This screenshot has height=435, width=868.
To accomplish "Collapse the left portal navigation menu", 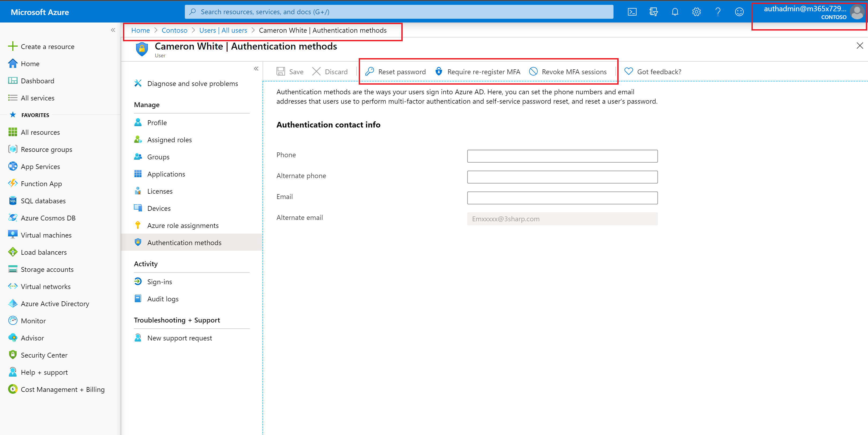I will [113, 30].
